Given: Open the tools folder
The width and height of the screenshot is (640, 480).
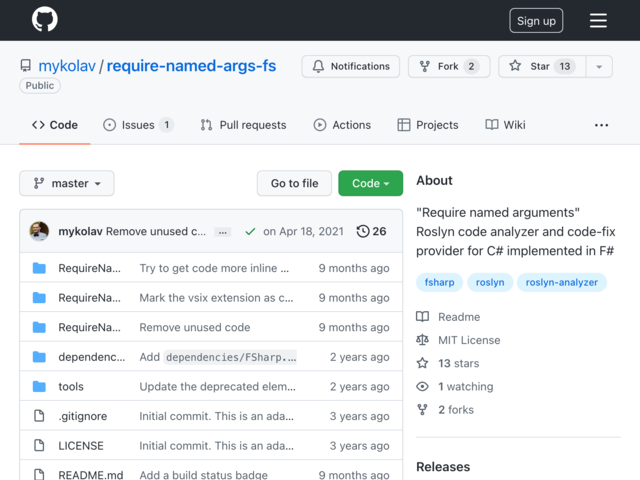Looking at the screenshot, I should coord(71,387).
